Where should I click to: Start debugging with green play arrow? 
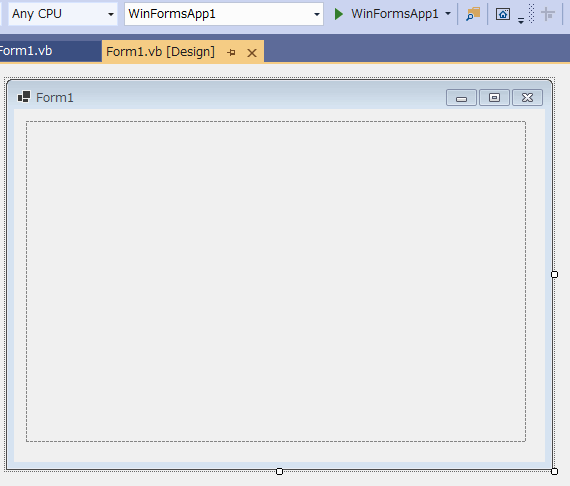338,14
